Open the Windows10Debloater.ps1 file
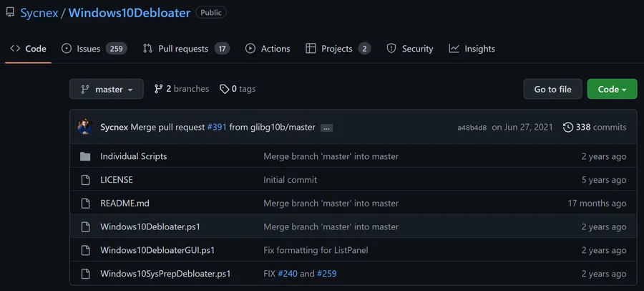 click(x=150, y=226)
